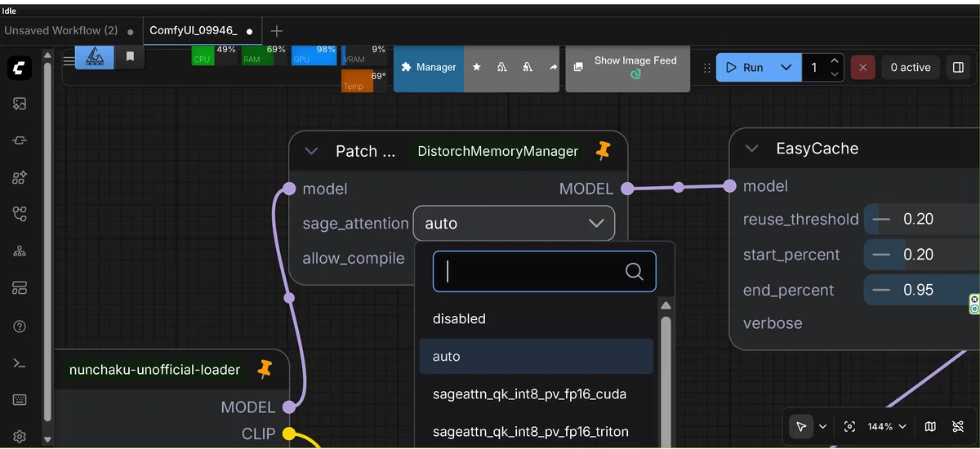The image size is (980, 449).
Task: Add a new workflow tab with plus
Action: click(277, 31)
